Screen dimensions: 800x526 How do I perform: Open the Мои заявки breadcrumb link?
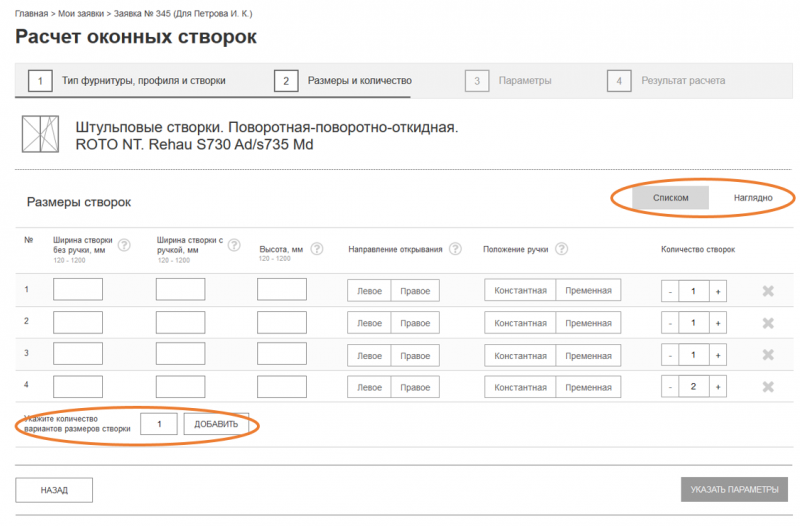(81, 14)
